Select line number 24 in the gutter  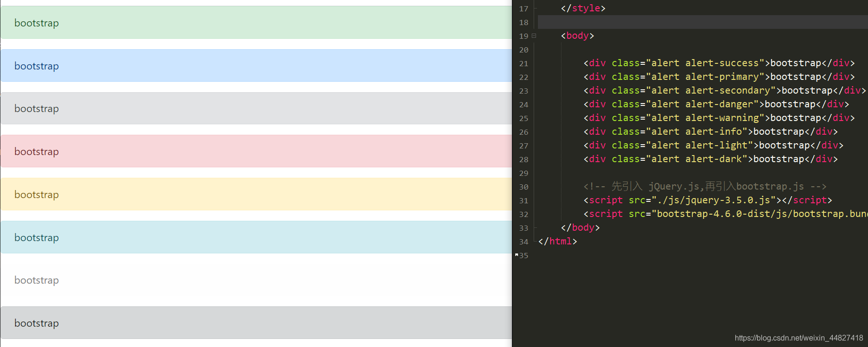[524, 104]
